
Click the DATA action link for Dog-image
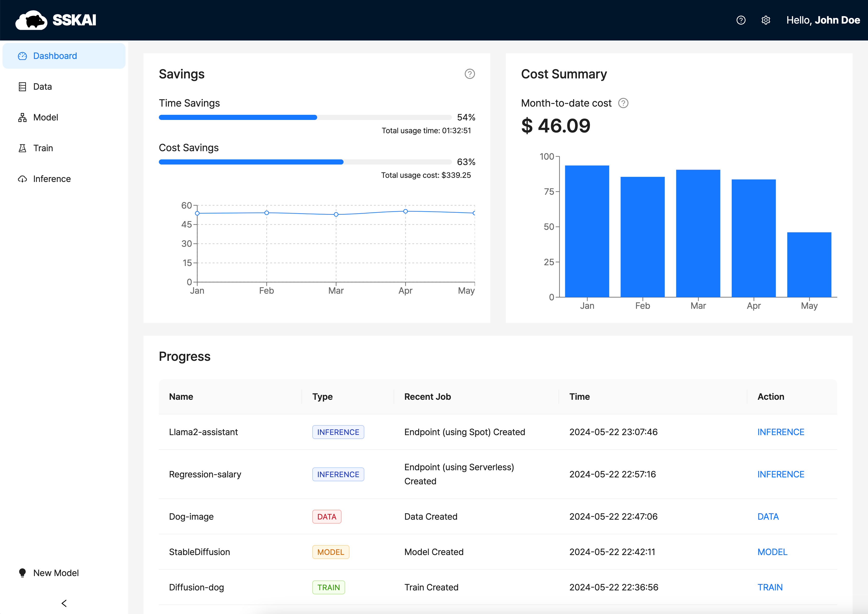pos(767,516)
